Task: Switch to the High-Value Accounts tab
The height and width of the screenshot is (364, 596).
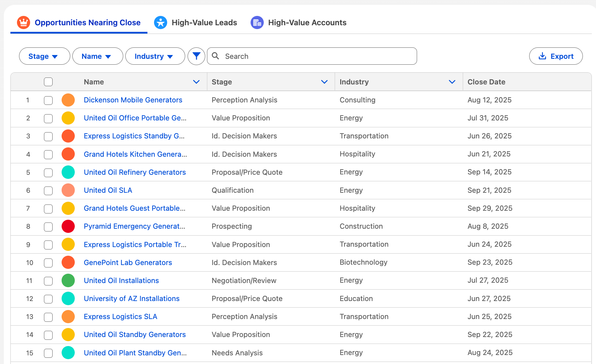Action: tap(307, 22)
